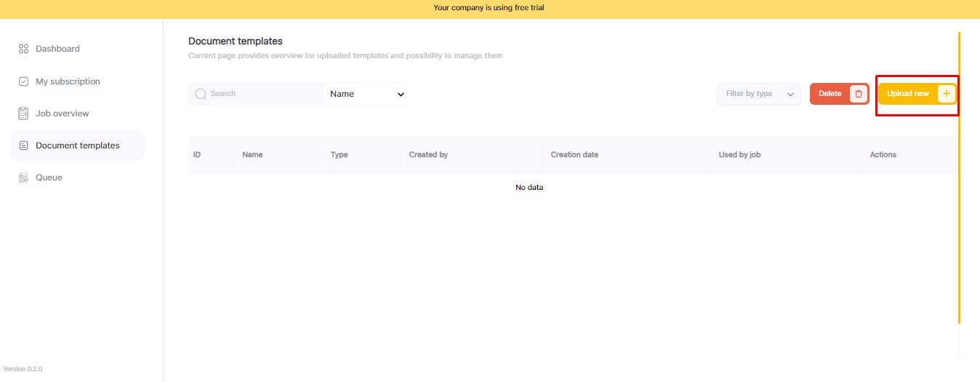Click the plus icon on Upload new

coord(946,94)
